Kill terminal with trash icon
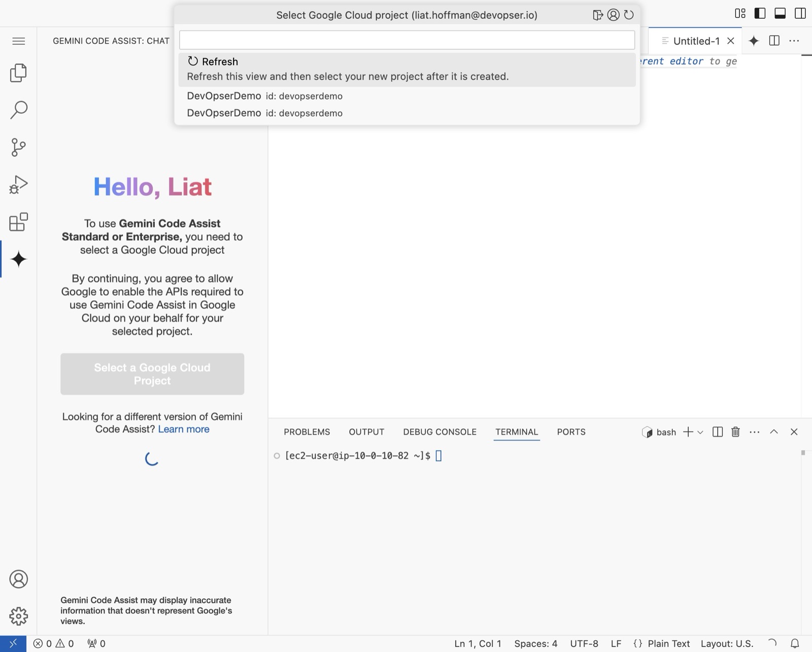812x652 pixels. point(735,432)
